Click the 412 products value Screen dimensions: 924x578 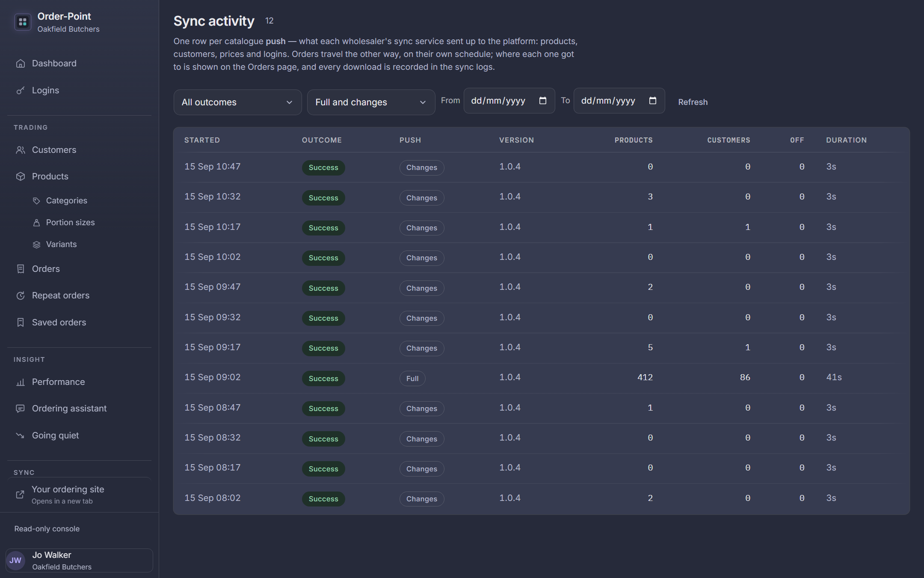tap(645, 378)
